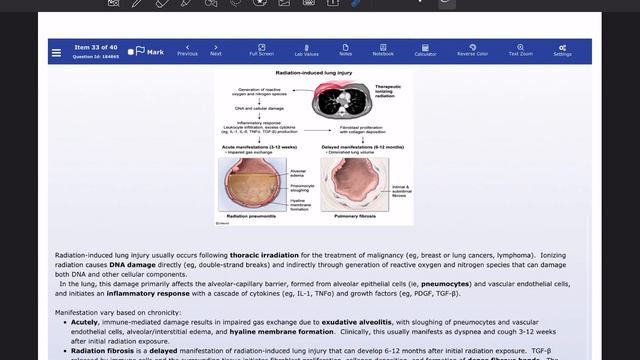Select the eraser tool in top bar
This screenshot has height=360, width=640.
pos(162,3)
